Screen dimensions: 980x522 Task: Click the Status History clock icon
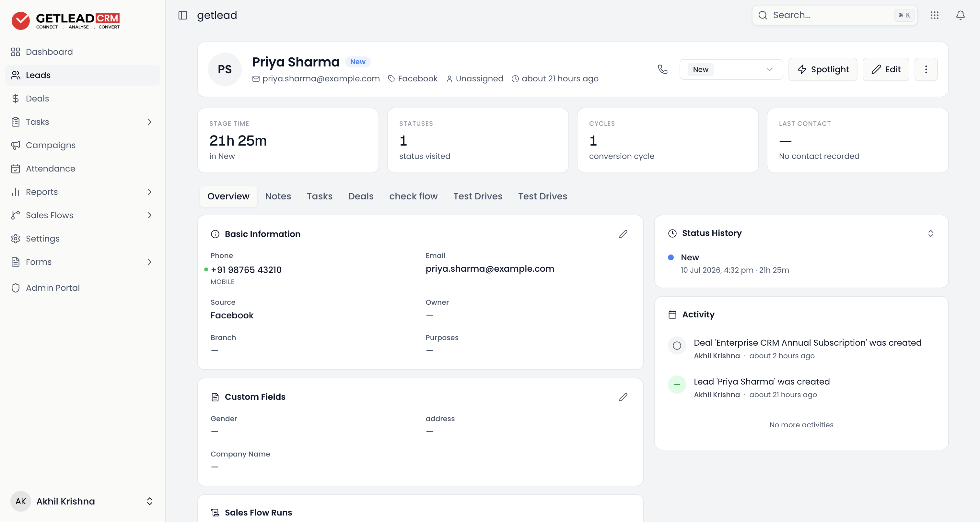(672, 233)
